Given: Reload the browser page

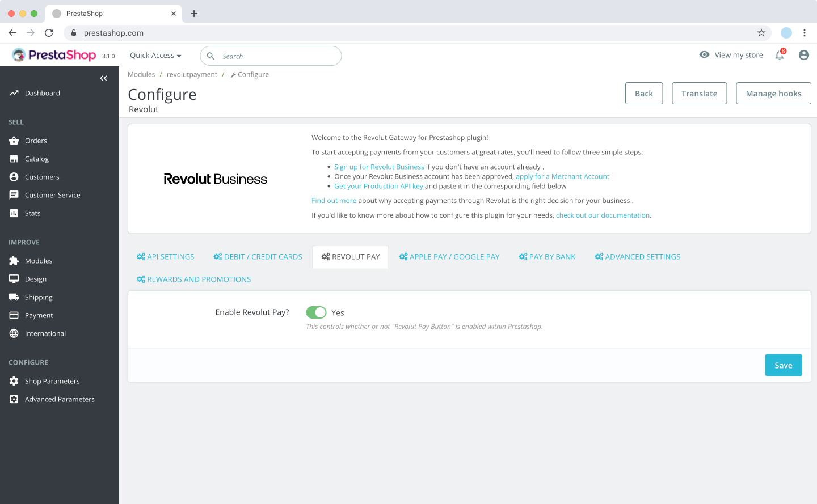Looking at the screenshot, I should pos(49,33).
